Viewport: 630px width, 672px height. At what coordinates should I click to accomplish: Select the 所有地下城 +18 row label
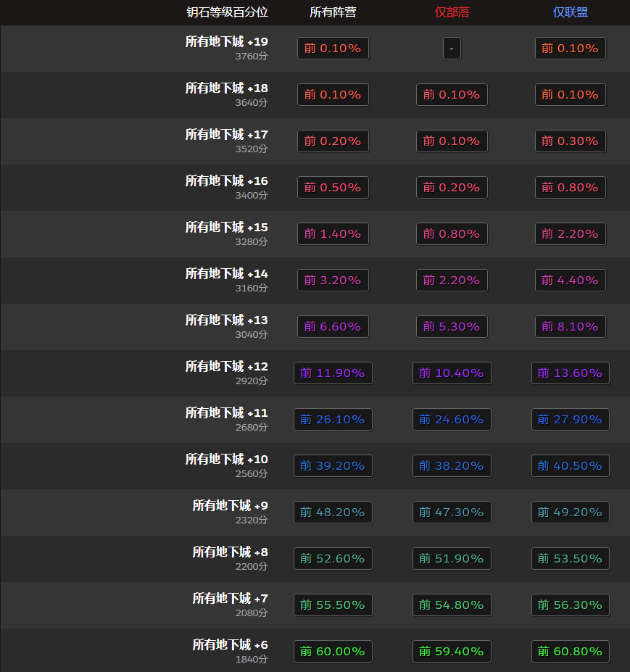click(226, 88)
